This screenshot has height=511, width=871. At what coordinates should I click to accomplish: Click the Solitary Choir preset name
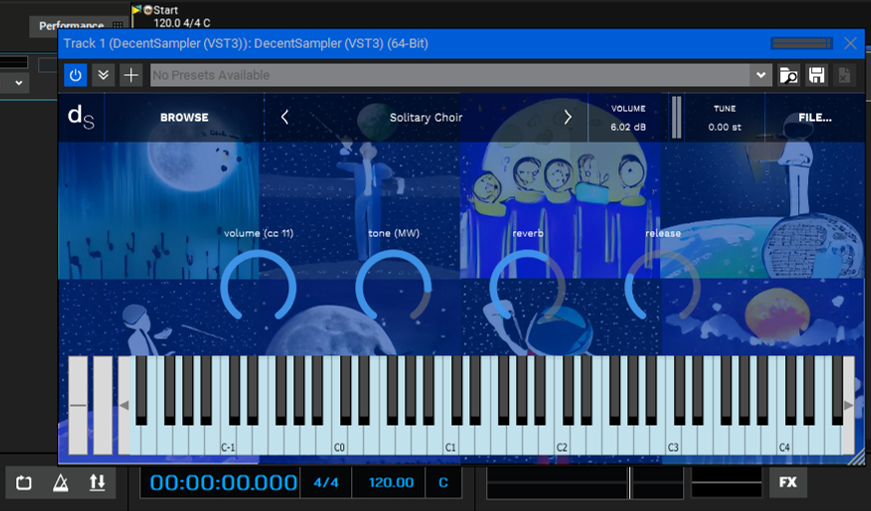(426, 117)
